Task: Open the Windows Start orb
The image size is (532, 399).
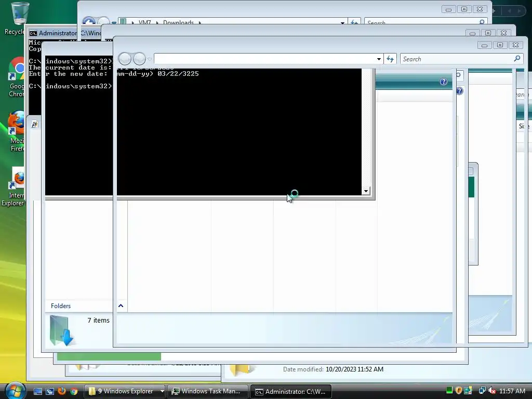Action: coord(15,391)
